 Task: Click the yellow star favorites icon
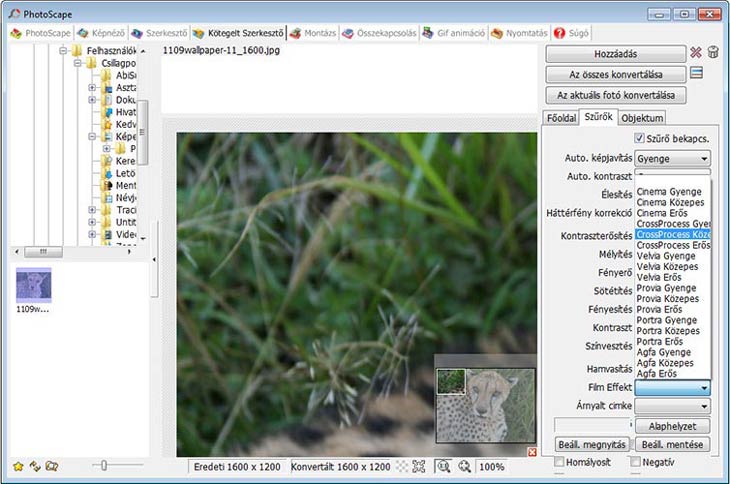pyautogui.click(x=18, y=466)
